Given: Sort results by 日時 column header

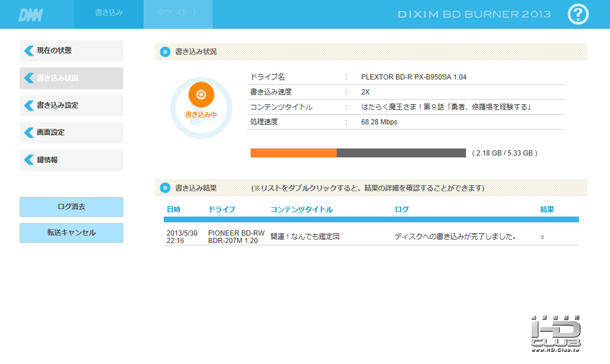Looking at the screenshot, I should tap(174, 210).
